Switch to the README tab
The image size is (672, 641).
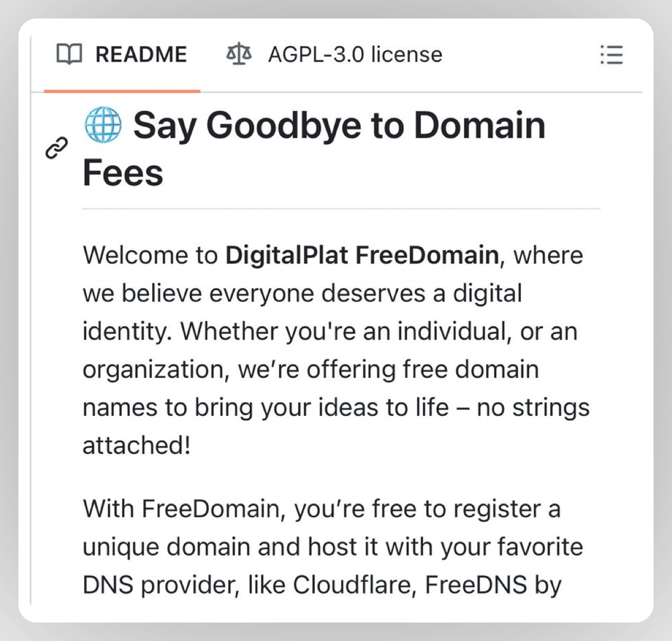141,55
